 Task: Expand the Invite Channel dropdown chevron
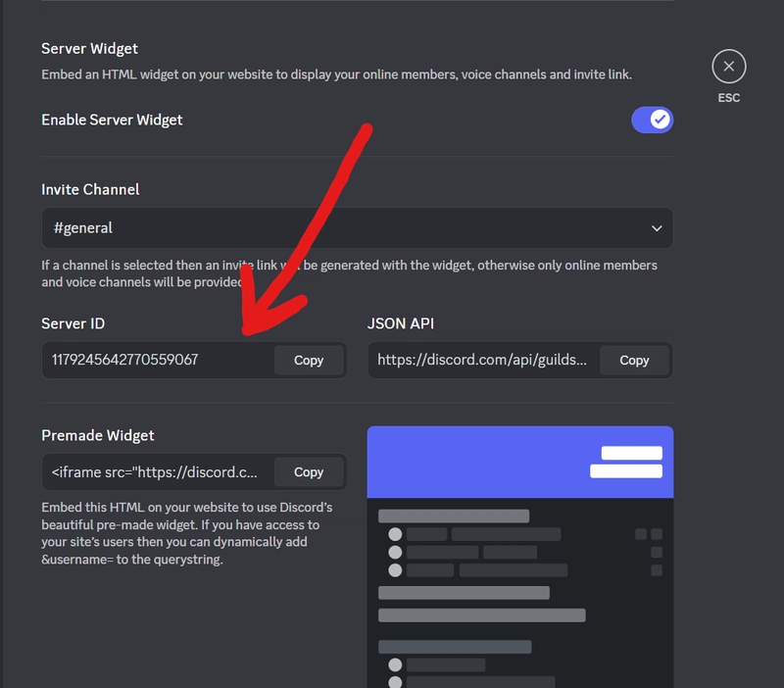(x=657, y=228)
